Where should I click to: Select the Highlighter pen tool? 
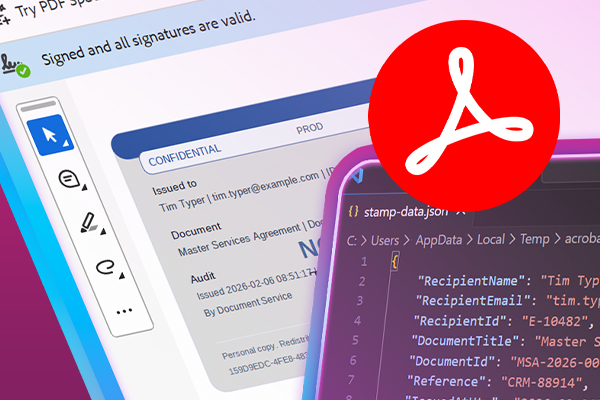pos(87,221)
